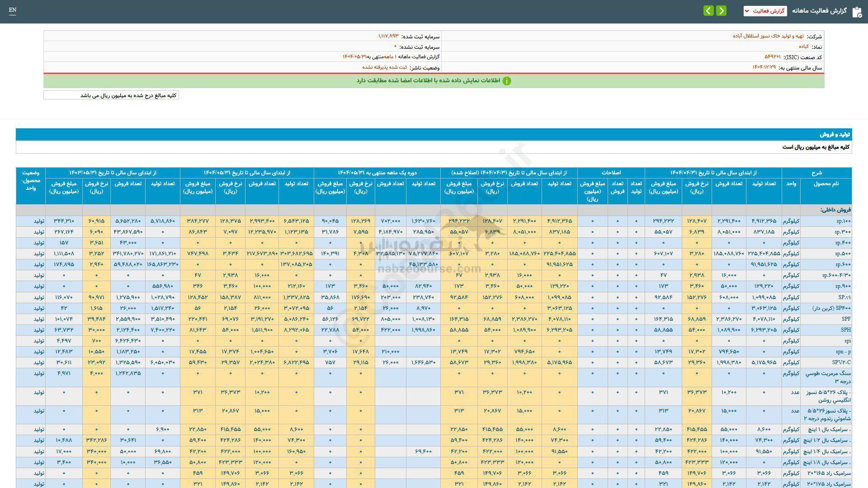Click the شرح column group header

tap(816, 173)
